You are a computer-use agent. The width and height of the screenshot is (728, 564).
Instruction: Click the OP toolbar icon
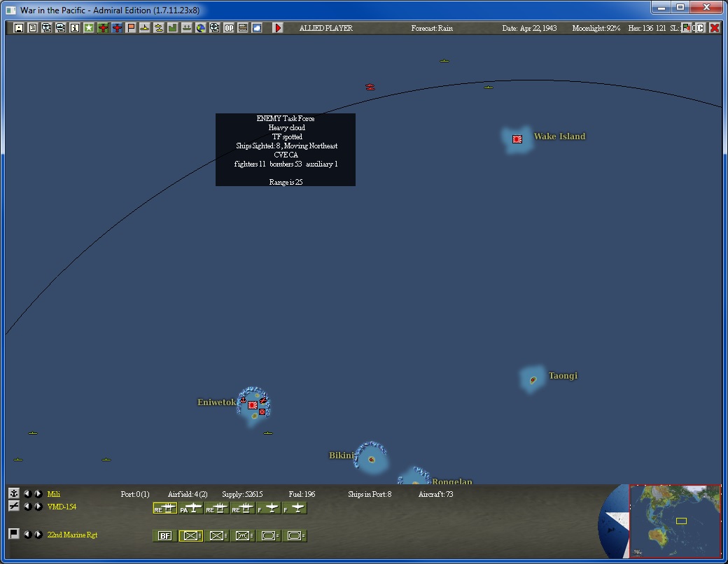coord(229,28)
